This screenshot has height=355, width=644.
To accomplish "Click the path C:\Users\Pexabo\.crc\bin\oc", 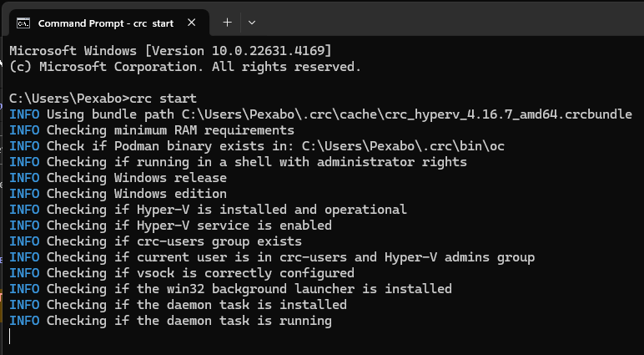I will click(x=403, y=146).
